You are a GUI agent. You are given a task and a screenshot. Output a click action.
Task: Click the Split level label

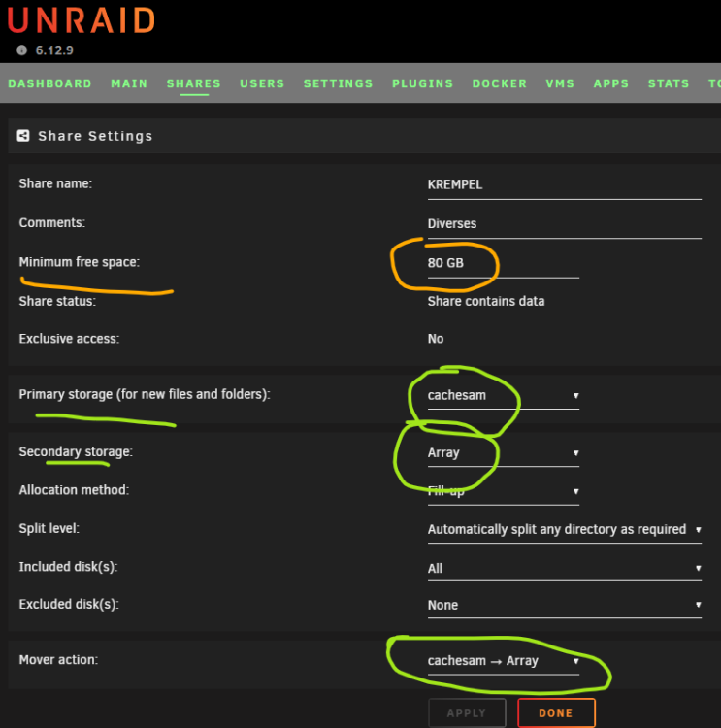point(49,529)
